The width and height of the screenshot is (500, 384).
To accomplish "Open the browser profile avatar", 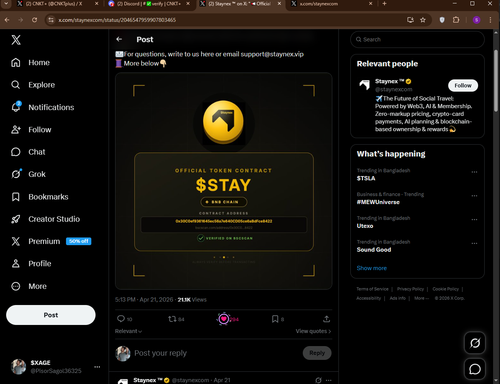I will (x=477, y=20).
